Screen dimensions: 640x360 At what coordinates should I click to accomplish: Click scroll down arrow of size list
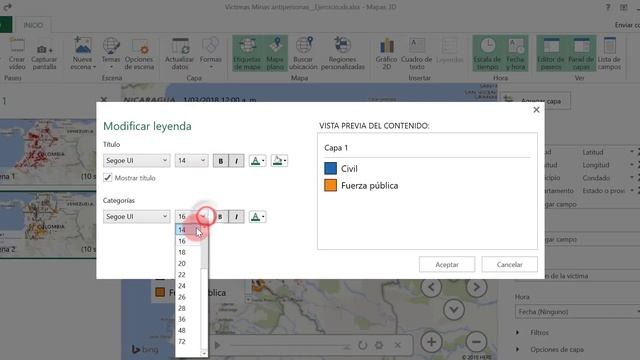point(204,353)
